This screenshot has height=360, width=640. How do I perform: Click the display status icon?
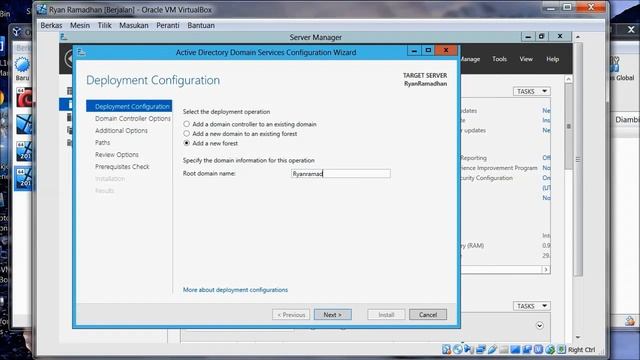click(x=515, y=349)
